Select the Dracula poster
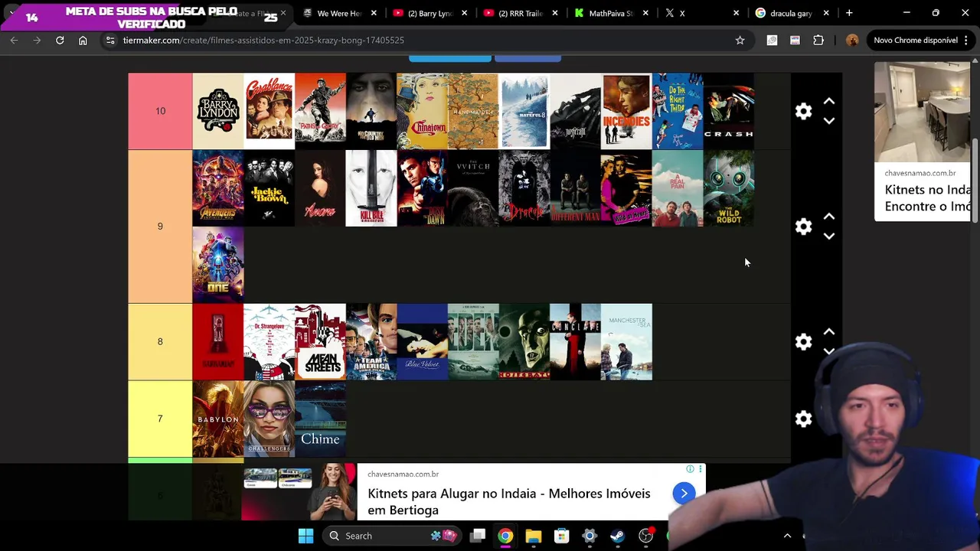 (524, 188)
